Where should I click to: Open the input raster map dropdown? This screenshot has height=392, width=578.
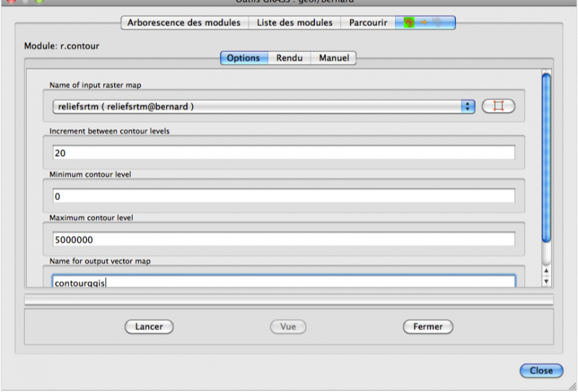pos(263,106)
